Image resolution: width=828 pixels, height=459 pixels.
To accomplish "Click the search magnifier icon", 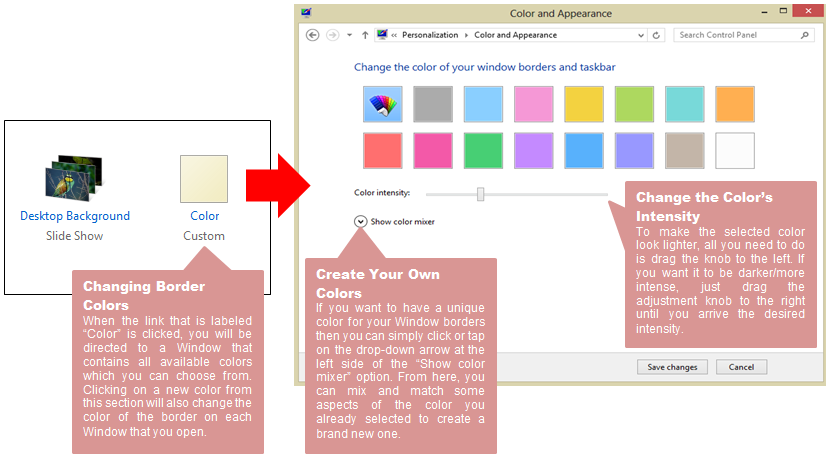I will (805, 35).
